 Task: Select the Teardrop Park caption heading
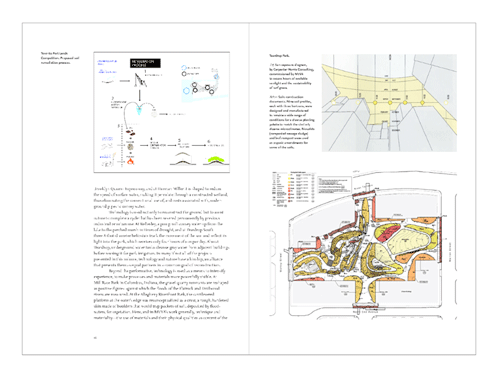point(279,56)
